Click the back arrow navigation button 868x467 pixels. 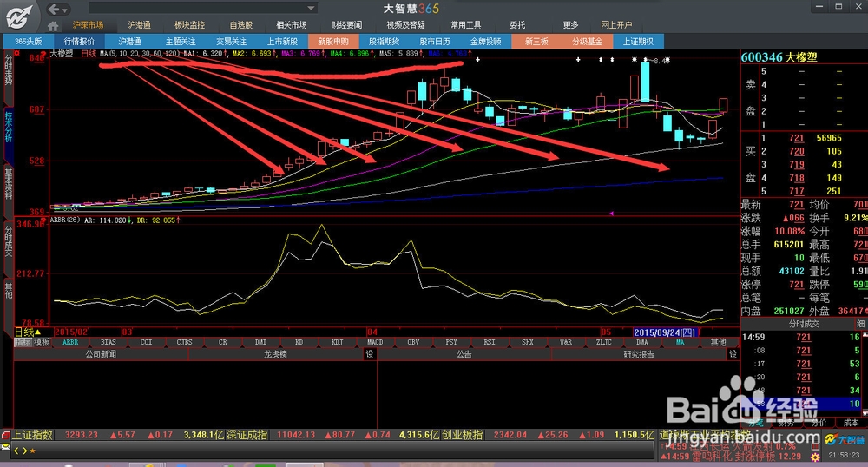(x=53, y=9)
